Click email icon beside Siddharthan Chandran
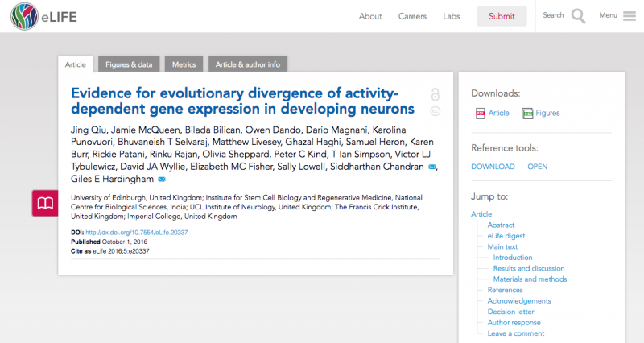The image size is (644, 343). click(x=432, y=167)
